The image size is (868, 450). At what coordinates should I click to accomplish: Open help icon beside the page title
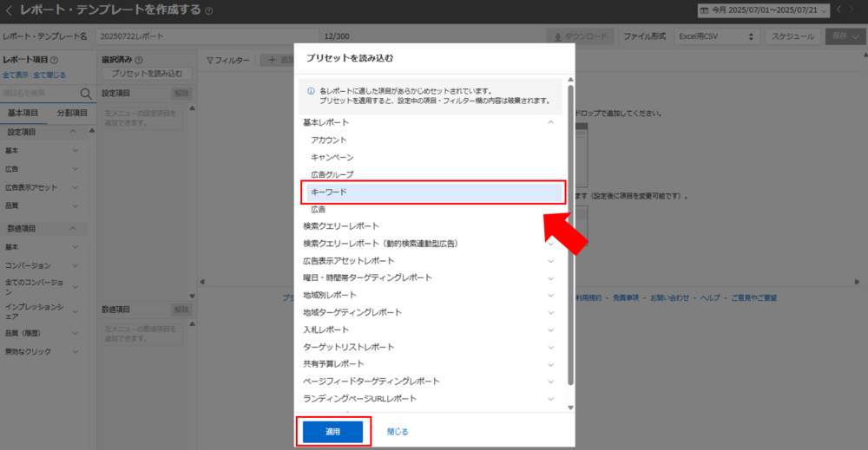pyautogui.click(x=208, y=11)
